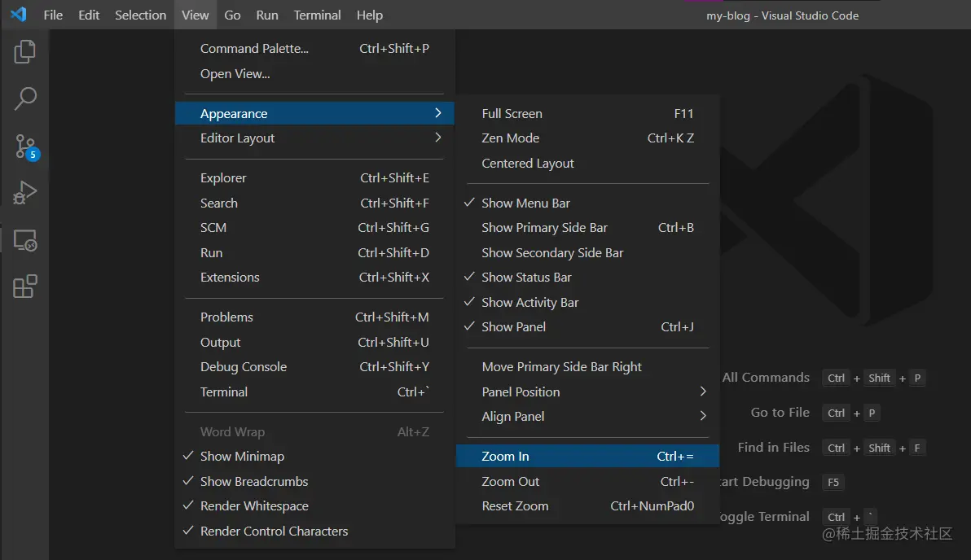971x560 pixels.
Task: Select Full Screen in Appearance submenu
Action: 587,113
